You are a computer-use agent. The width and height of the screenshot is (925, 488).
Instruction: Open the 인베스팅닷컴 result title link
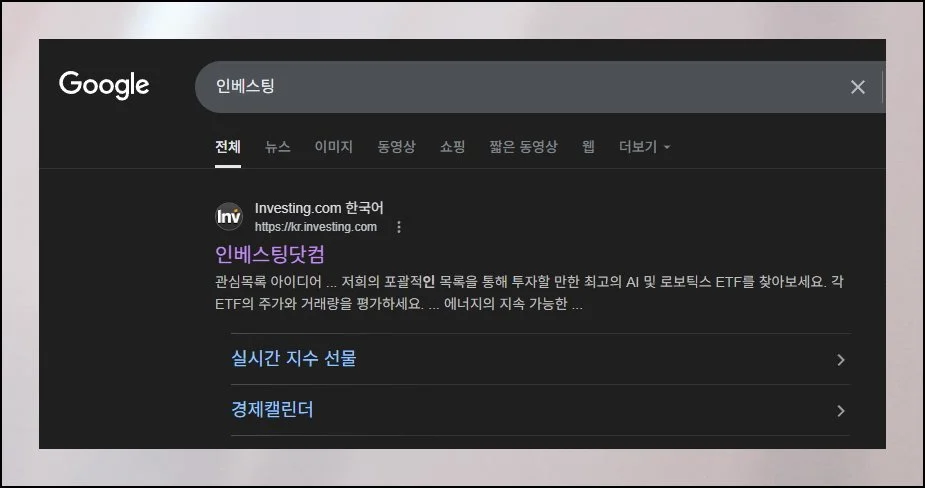(x=270, y=254)
